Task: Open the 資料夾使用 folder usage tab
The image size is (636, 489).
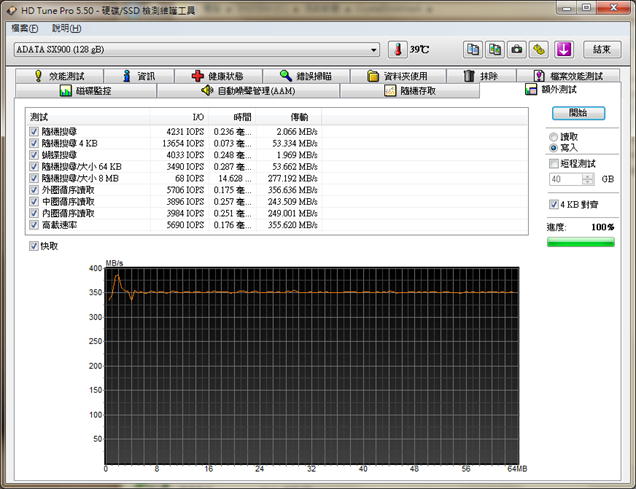Action: pyautogui.click(x=398, y=76)
